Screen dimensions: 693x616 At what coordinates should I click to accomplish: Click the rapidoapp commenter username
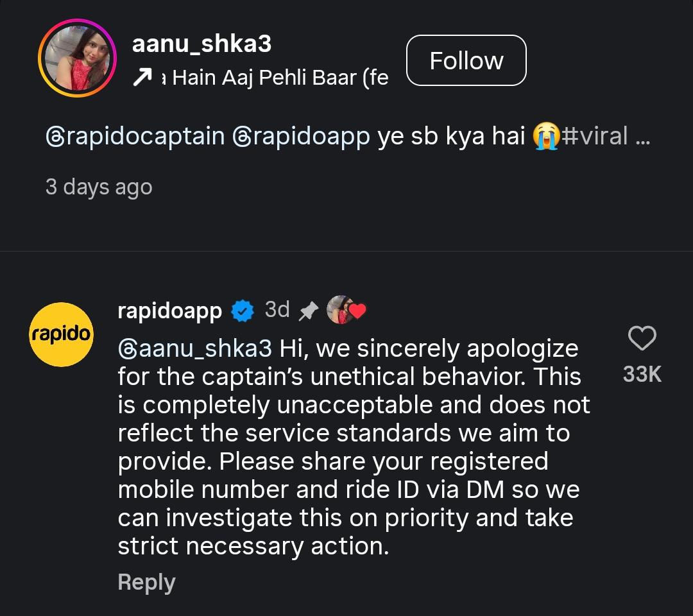[x=169, y=311]
